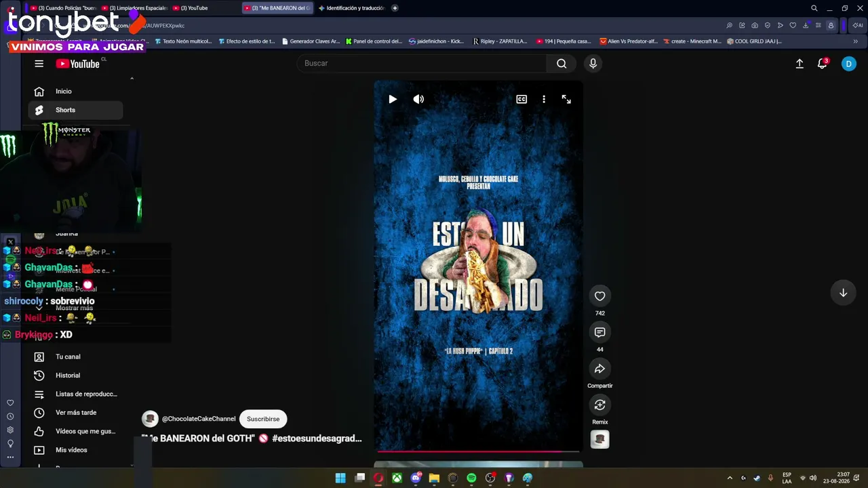Open ChocolateCakeChannel's avatar

[150, 419]
